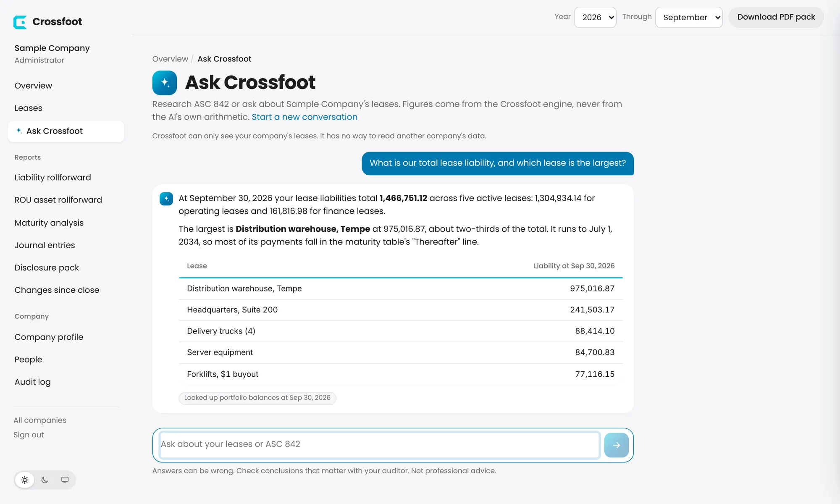This screenshot has width=840, height=504.
Task: Open Company profile page
Action: pyautogui.click(x=49, y=337)
